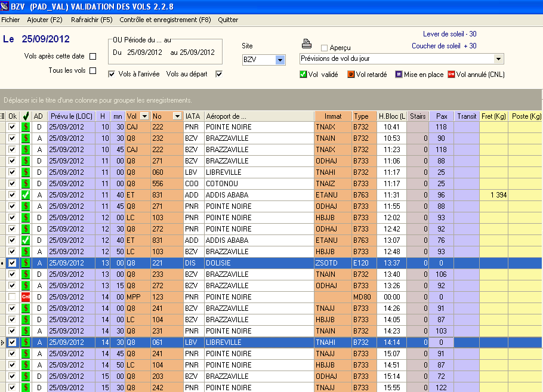Screen dimensions: 543x392
Task: Click the green checkmark icon of ET 831 Addis Ababa arrival
Action: pyautogui.click(x=26, y=195)
